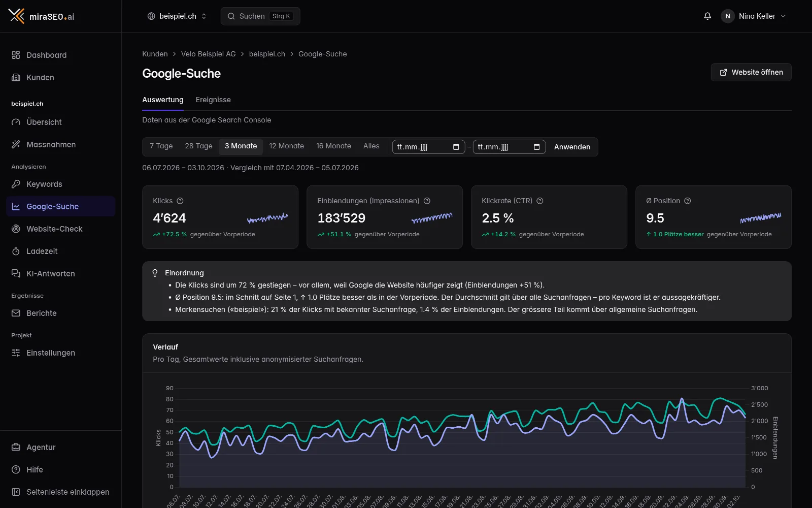Click the beispiel.ch breadcrumb link
The height and width of the screenshot is (508, 812).
click(x=267, y=54)
